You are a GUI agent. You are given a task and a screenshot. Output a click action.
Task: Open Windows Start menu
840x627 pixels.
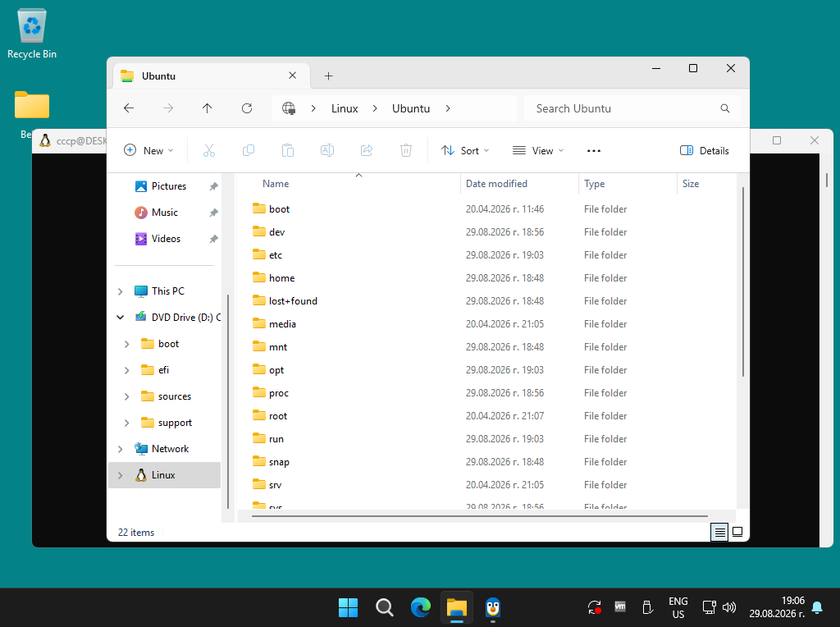(x=348, y=607)
